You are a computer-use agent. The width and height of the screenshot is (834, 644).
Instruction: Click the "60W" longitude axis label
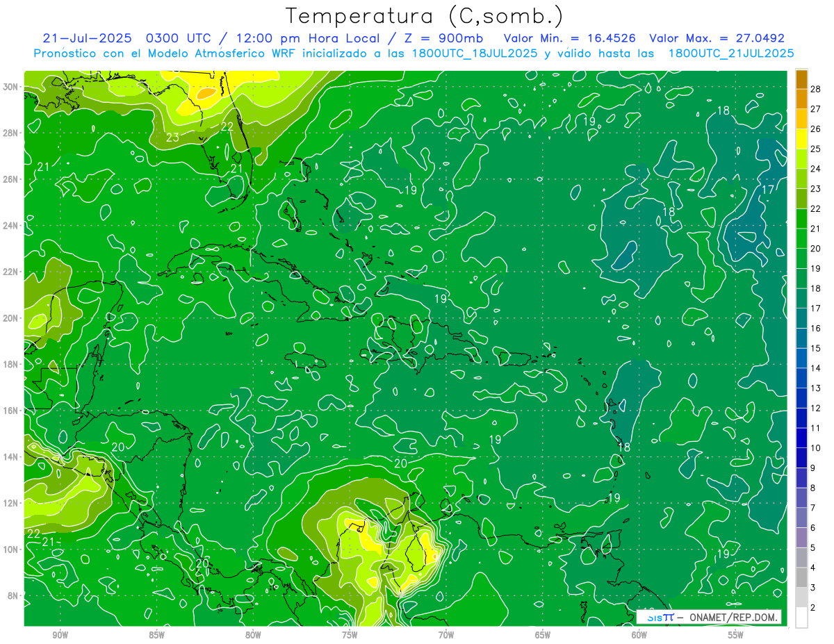[x=639, y=635]
